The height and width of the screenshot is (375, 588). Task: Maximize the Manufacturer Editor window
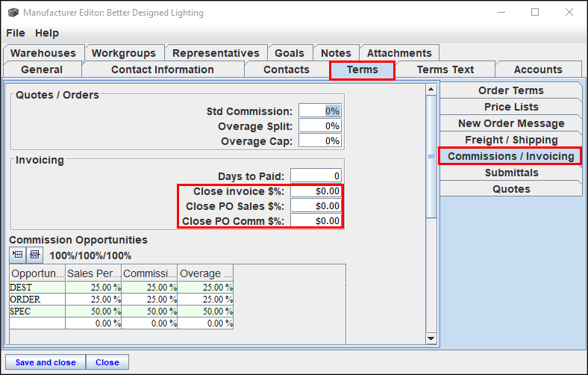tap(535, 12)
